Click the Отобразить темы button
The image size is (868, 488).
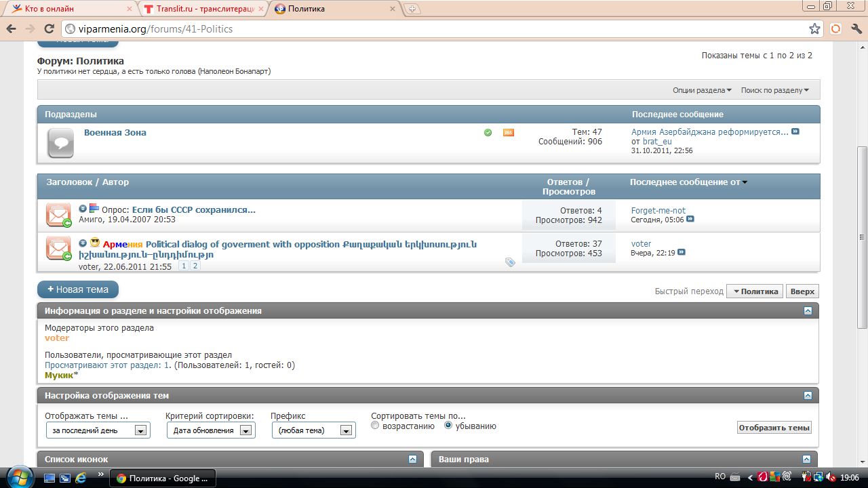[x=774, y=428]
